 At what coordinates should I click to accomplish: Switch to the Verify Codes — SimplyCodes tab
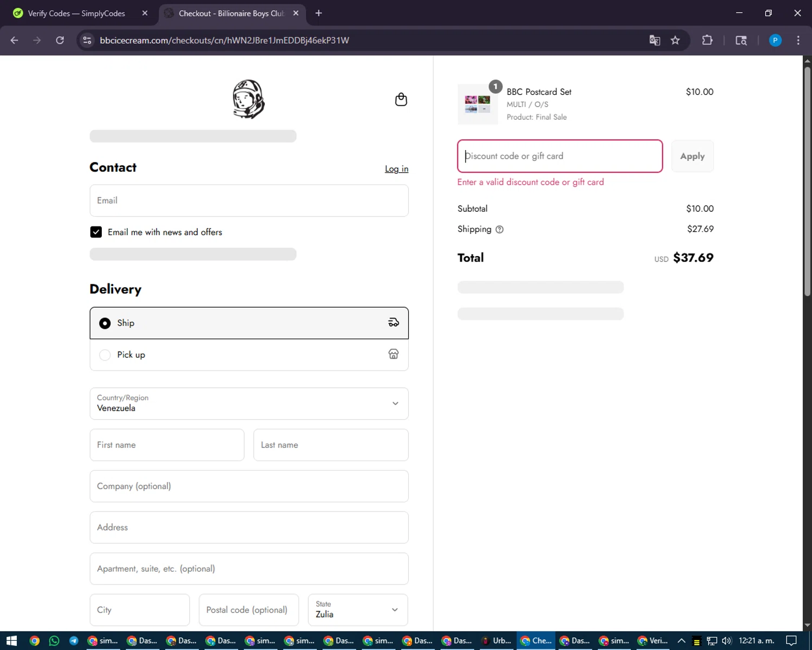[76, 13]
